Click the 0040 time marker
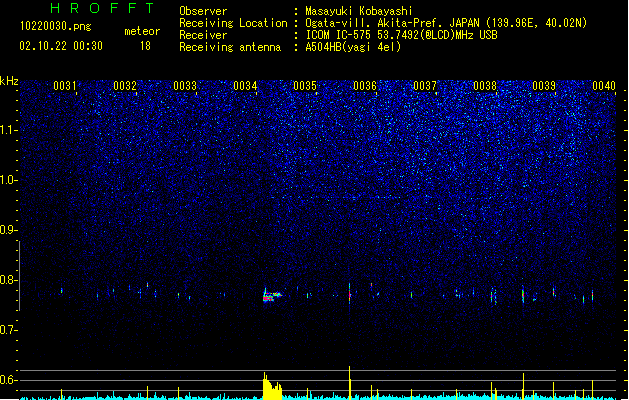The width and height of the screenshot is (629, 400). coord(604,86)
